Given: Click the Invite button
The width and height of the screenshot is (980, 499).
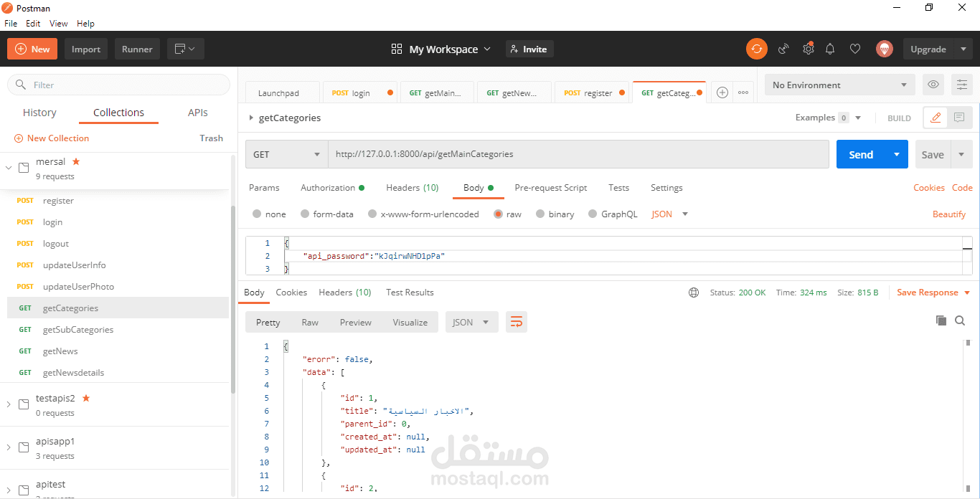Looking at the screenshot, I should click(x=529, y=49).
